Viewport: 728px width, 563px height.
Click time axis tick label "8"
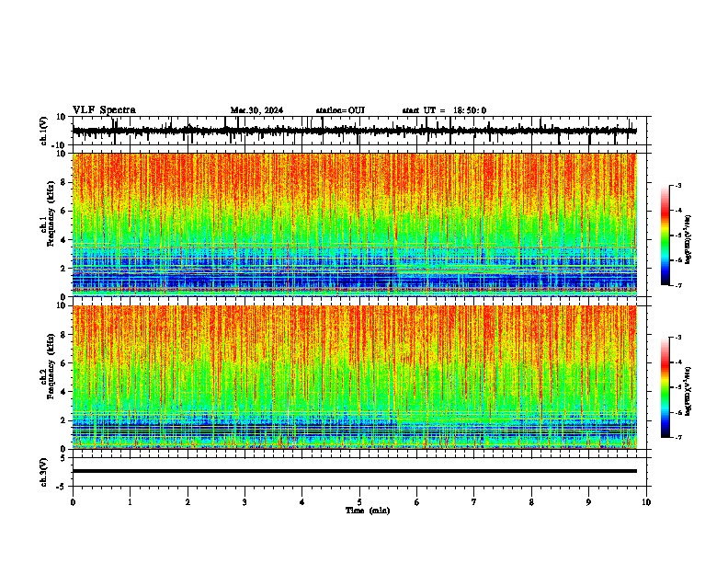[x=531, y=502]
